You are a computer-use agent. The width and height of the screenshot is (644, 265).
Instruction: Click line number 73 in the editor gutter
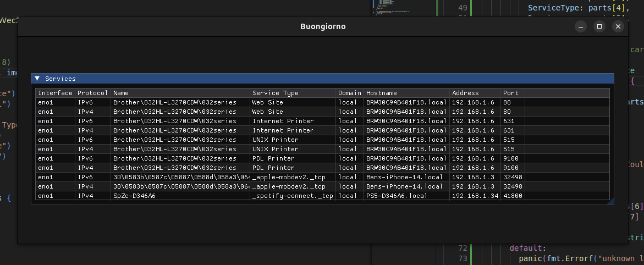[x=463, y=258]
